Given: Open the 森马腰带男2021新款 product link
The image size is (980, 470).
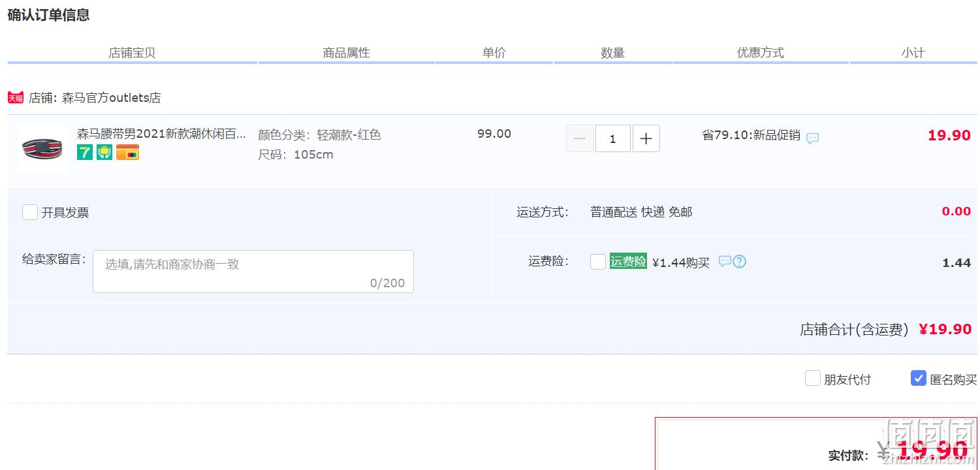Looking at the screenshot, I should (x=161, y=134).
